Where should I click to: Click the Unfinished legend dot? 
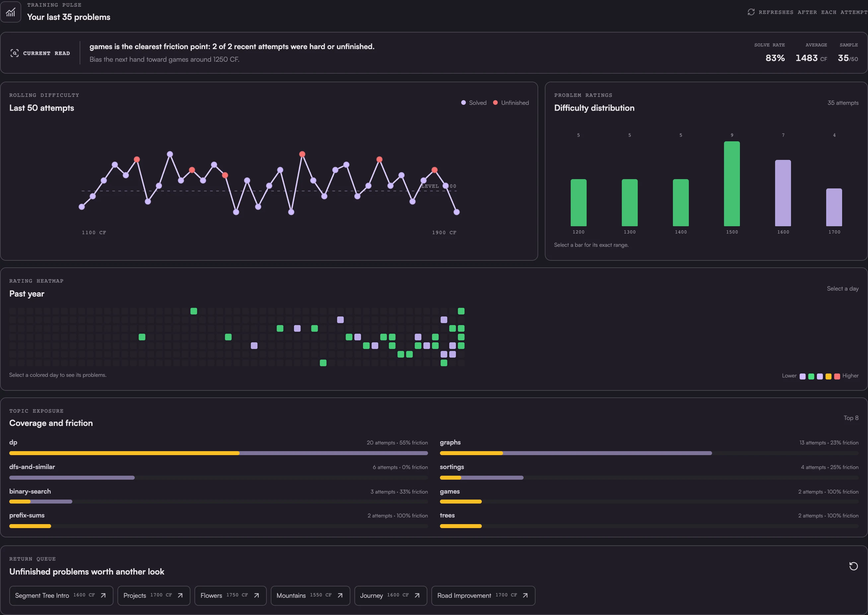coord(495,102)
